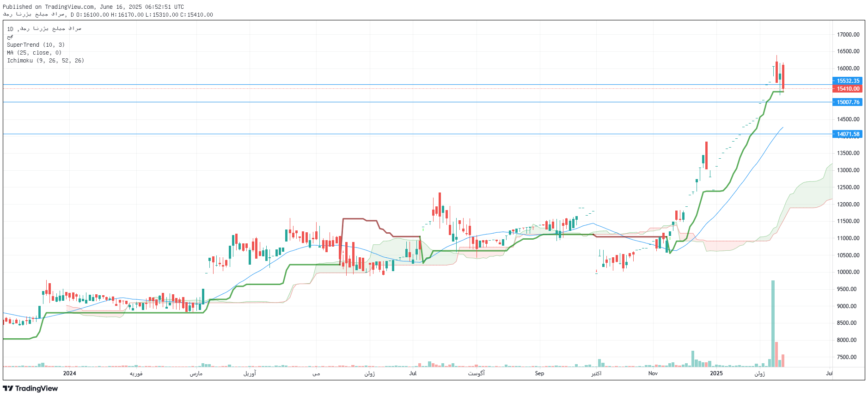Screen dimensions: 868x397
Task: Select the MA (25, close, 0) legend label
Action: pyautogui.click(x=34, y=53)
